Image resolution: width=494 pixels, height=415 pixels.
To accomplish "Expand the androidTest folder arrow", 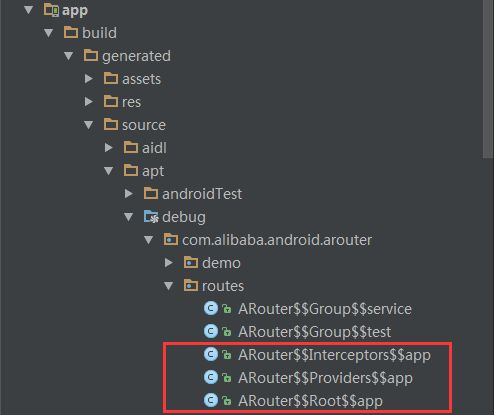I will tap(129, 194).
